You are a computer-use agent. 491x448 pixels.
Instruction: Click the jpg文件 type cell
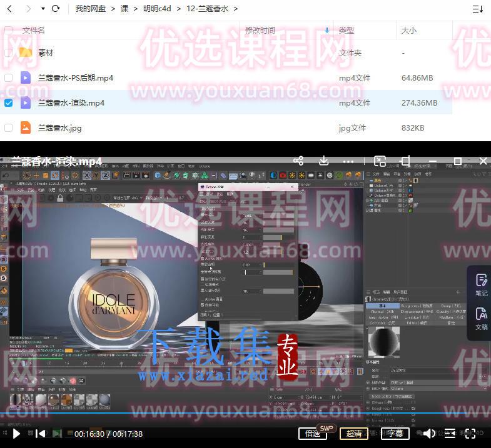pos(352,128)
